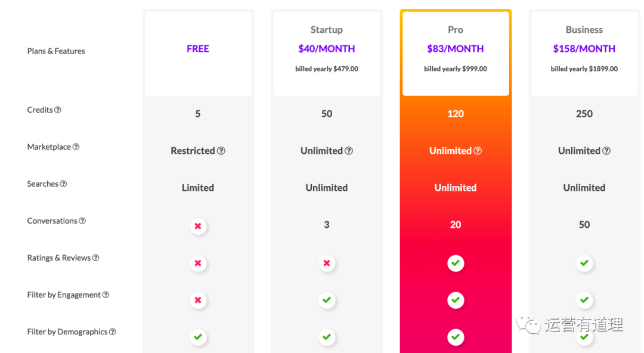644x353 pixels.
Task: Click help icon next to Ratings & Reviews
Action: pos(95,258)
